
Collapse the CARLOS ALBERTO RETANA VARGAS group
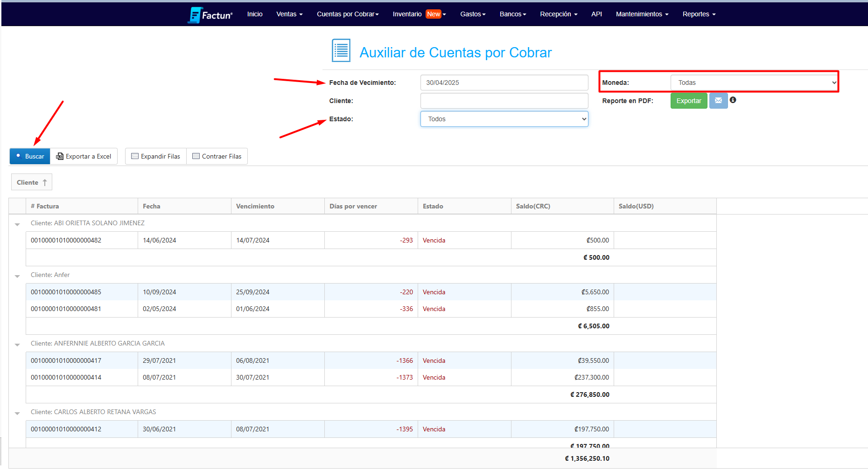click(x=17, y=413)
